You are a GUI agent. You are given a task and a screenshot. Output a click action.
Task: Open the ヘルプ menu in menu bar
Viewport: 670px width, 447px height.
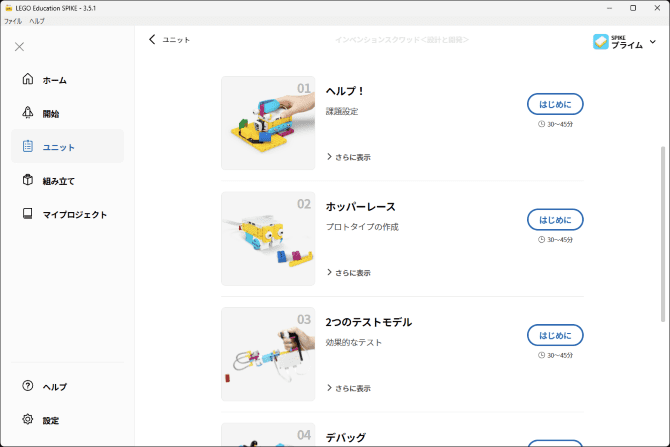click(x=37, y=21)
